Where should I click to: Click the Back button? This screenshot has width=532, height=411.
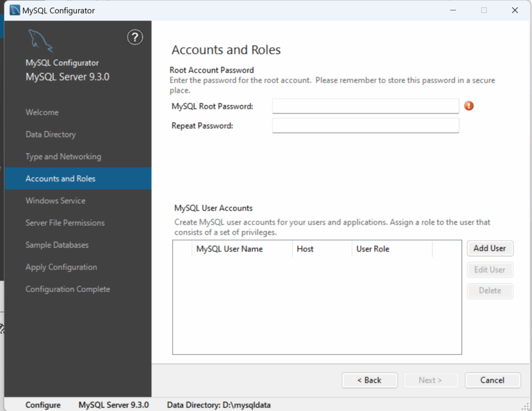369,380
